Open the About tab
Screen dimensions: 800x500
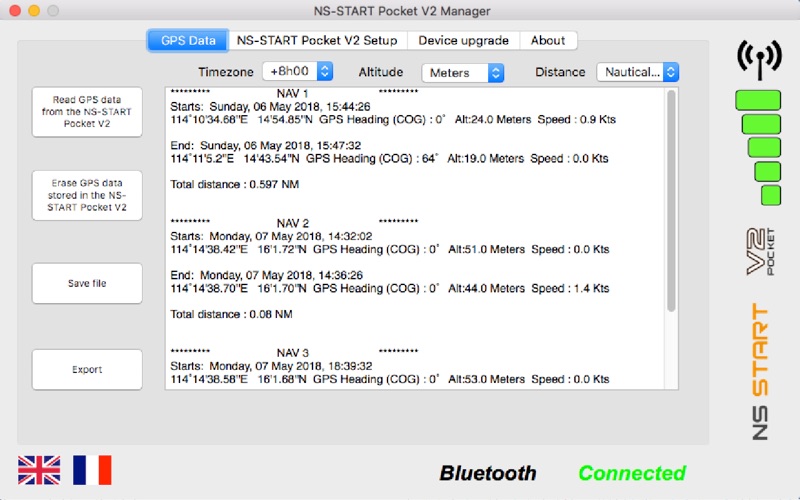[x=548, y=40]
